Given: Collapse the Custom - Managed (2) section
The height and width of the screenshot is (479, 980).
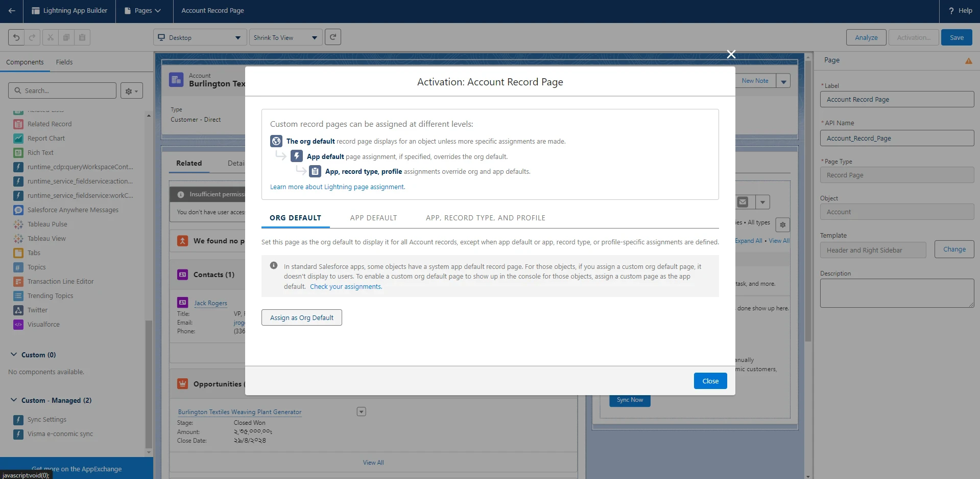Looking at the screenshot, I should [14, 400].
